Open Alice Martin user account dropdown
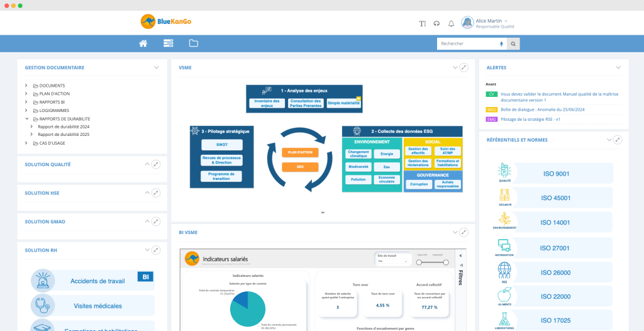Image resolution: width=644 pixels, height=331 pixels. tap(489, 23)
